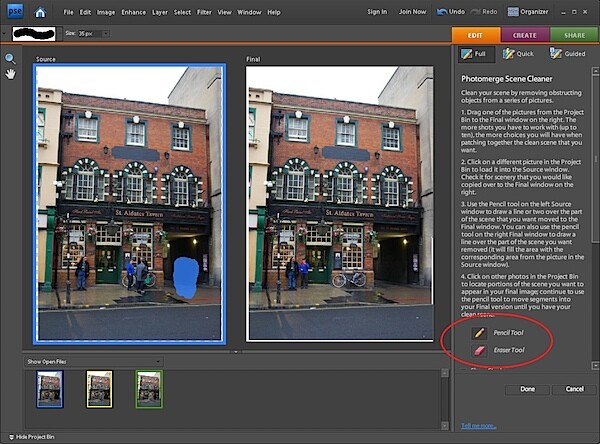600x444 pixels.
Task: Click the Photomerge Scene Cleaner heading
Action: pyautogui.click(x=506, y=79)
